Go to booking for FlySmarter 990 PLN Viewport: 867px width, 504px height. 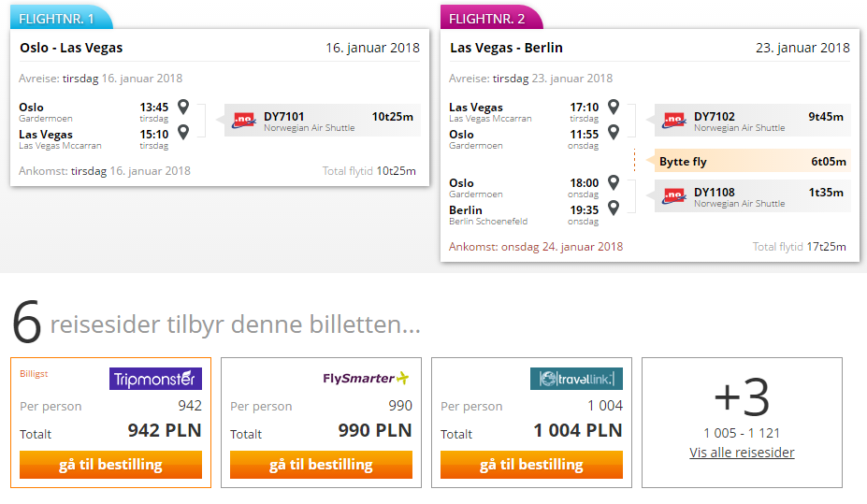321,464
